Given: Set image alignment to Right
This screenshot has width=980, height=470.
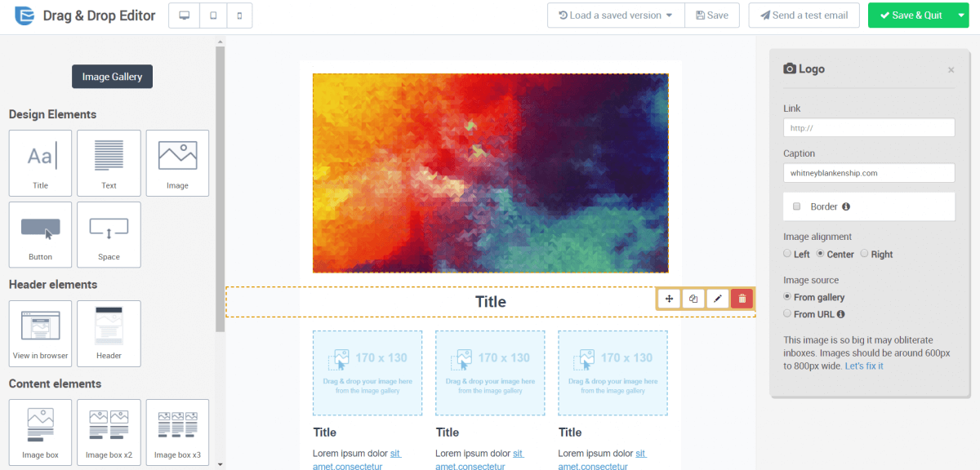Looking at the screenshot, I should pyautogui.click(x=865, y=254).
